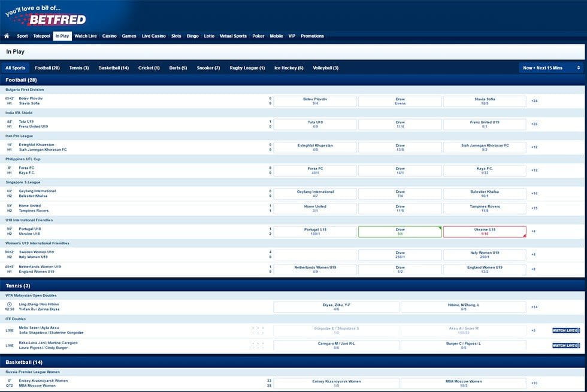This screenshot has width=587, height=392.
Task: Filter by Basketball (14) tab
Action: point(113,68)
